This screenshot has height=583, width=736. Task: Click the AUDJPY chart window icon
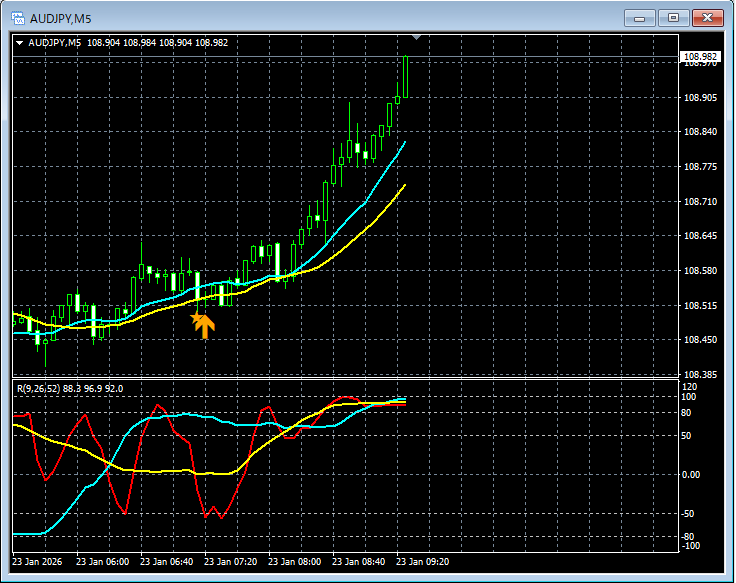[x=18, y=18]
